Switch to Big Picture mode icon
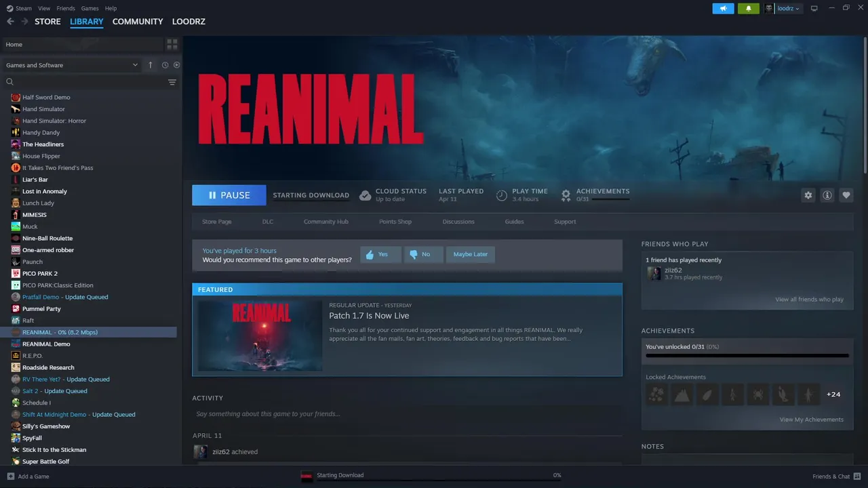The height and width of the screenshot is (488, 868). click(814, 8)
